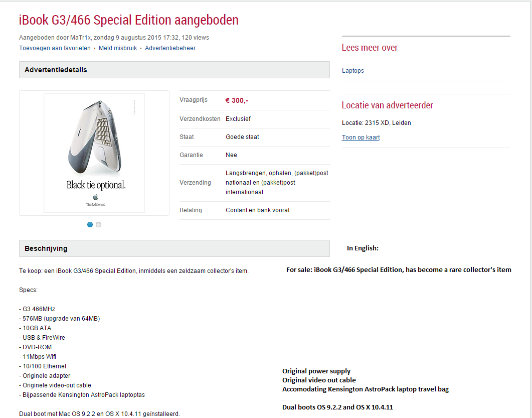Click the Locatie van adverteerder heading
Image resolution: width=532 pixels, height=418 pixels.
(x=387, y=105)
